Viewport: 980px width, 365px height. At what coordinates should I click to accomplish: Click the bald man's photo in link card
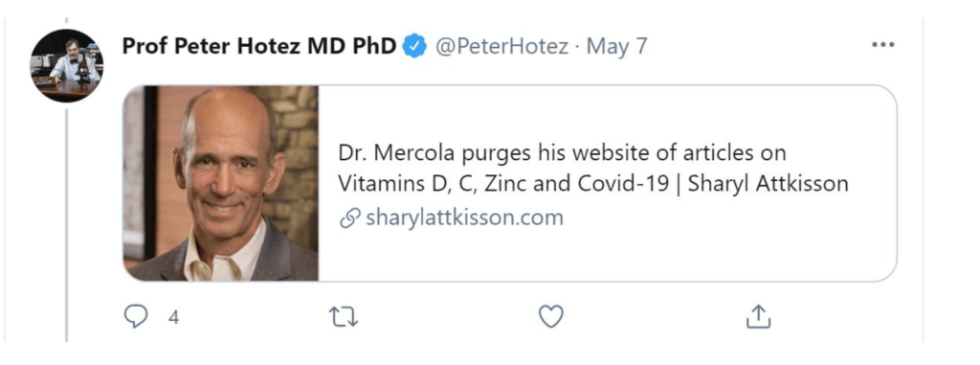coord(221,183)
